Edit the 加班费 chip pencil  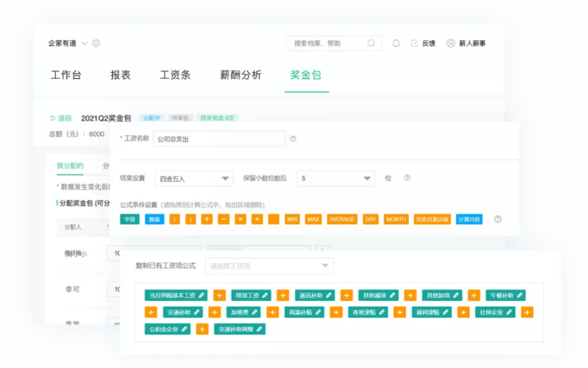[255, 312]
